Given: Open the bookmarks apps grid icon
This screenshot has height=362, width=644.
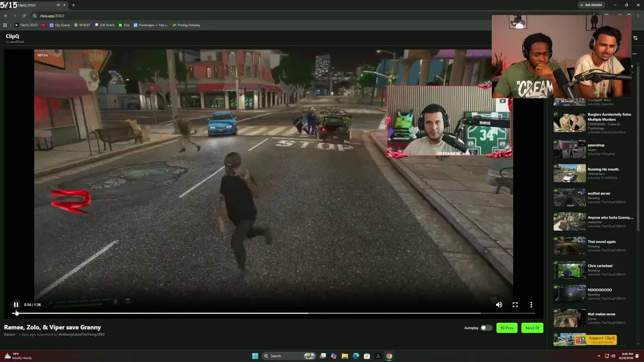Looking at the screenshot, I should pos(6,25).
